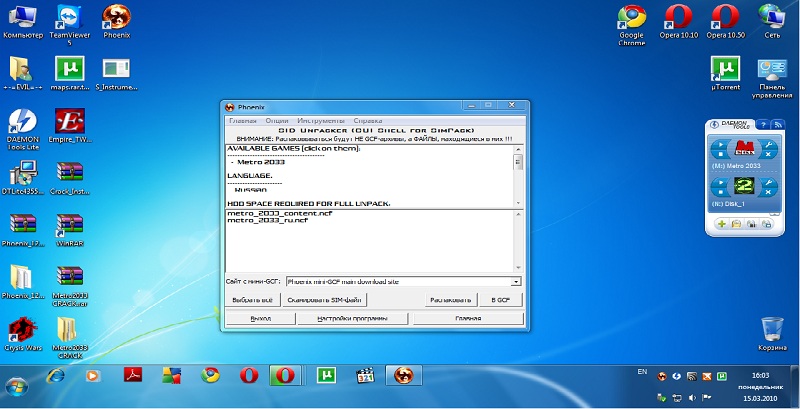Click the Выбрать всё button
Screen dimensions: 800x409
(253, 300)
